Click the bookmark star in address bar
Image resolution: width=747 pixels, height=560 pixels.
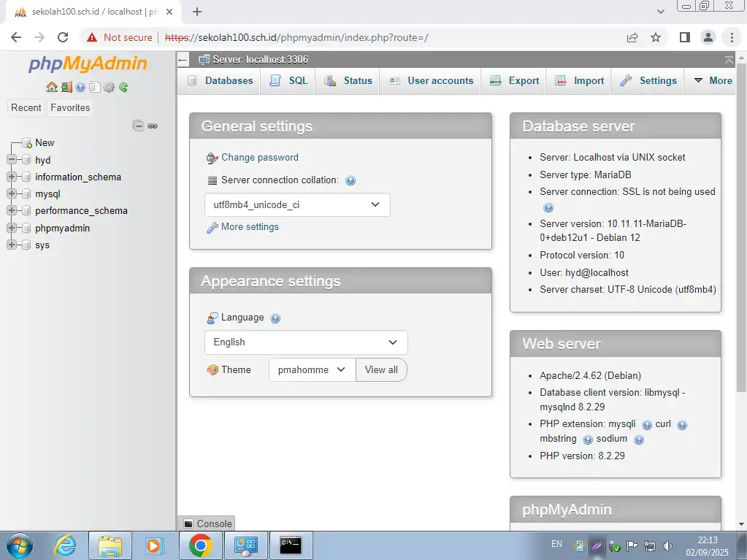(x=656, y=38)
